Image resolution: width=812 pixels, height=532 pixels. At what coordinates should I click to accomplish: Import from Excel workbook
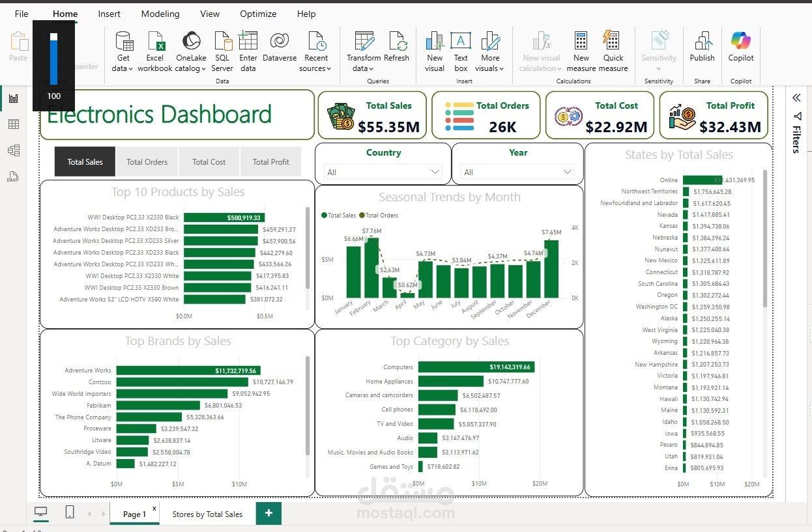point(155,51)
